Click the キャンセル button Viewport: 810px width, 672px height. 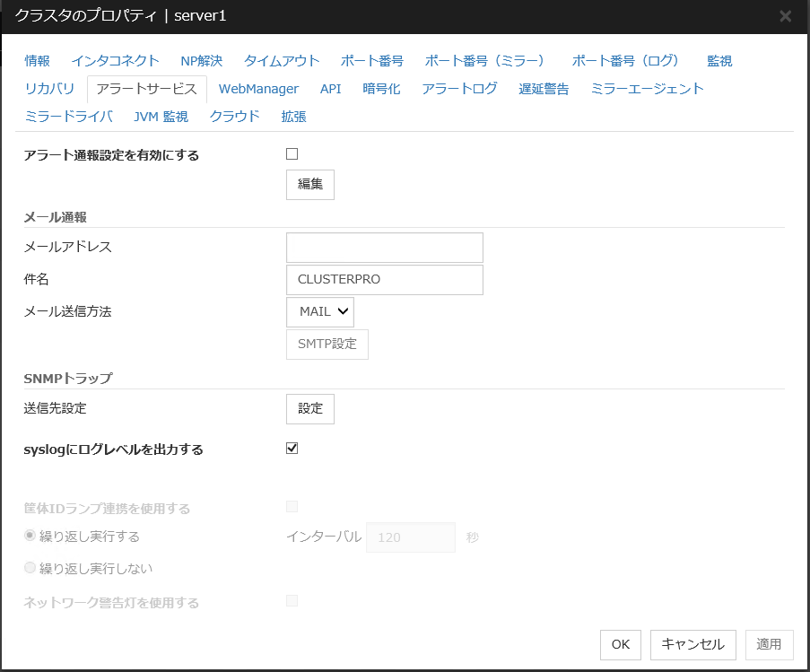[692, 644]
